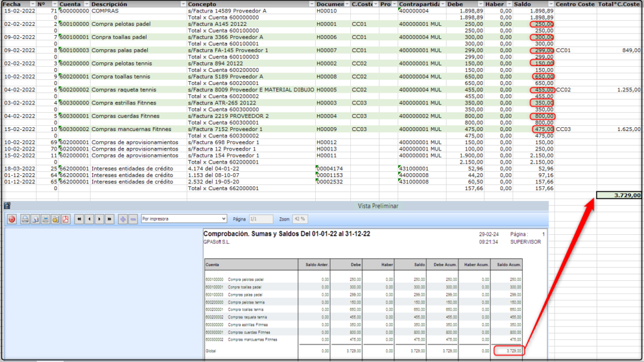The image size is (644, 362).
Task: Open the Fecha column filter dropdown
Action: pyautogui.click(x=31, y=4)
